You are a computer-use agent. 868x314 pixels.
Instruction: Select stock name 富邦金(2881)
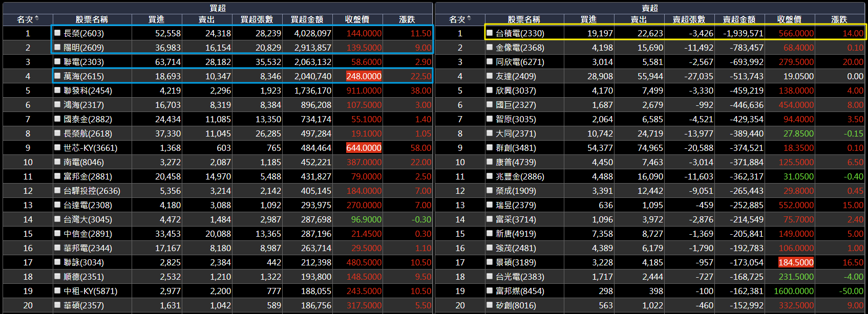(88, 176)
